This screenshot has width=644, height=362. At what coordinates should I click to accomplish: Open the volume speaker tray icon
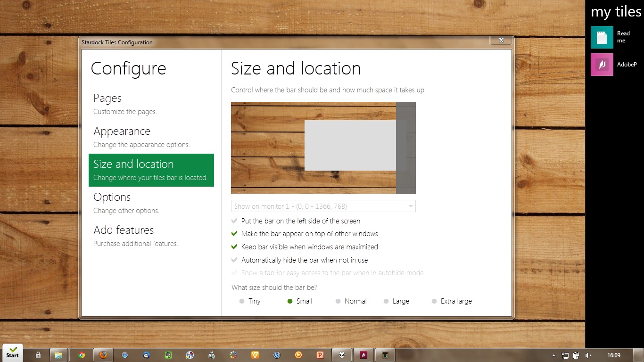(x=588, y=355)
